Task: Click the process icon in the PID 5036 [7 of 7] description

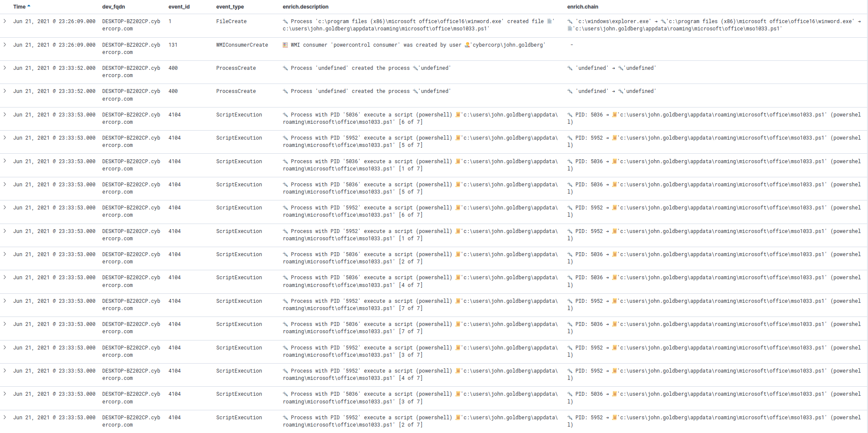Action: [285, 324]
